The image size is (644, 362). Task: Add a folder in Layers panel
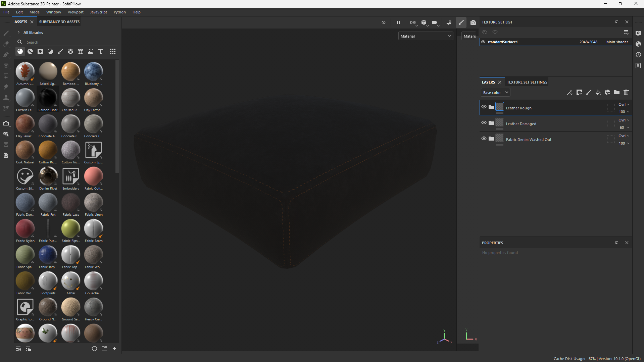[617, 92]
